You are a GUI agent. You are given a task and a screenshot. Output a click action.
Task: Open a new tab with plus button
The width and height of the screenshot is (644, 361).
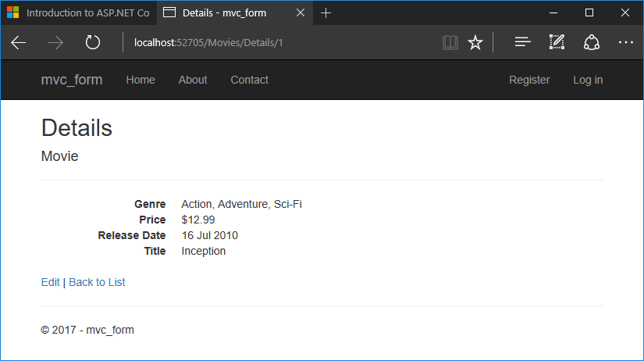(x=326, y=13)
